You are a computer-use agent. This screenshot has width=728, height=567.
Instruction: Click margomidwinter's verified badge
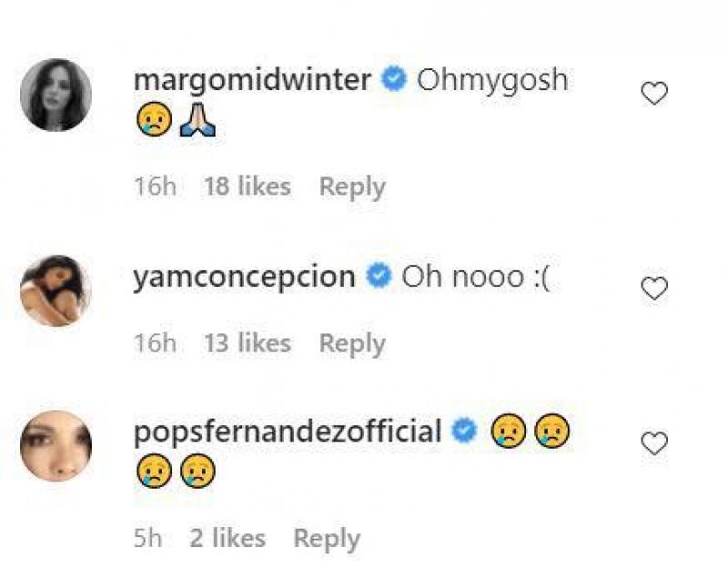click(393, 80)
